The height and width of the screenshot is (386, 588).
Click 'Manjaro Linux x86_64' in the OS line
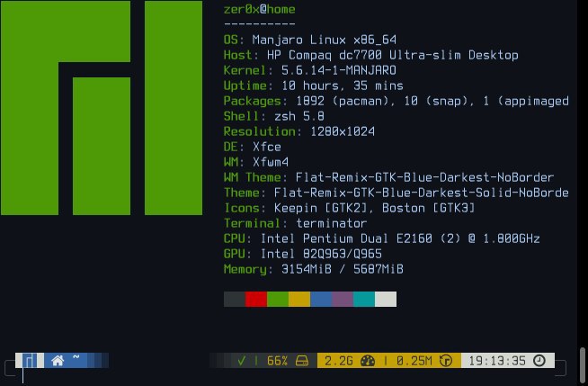(325, 40)
